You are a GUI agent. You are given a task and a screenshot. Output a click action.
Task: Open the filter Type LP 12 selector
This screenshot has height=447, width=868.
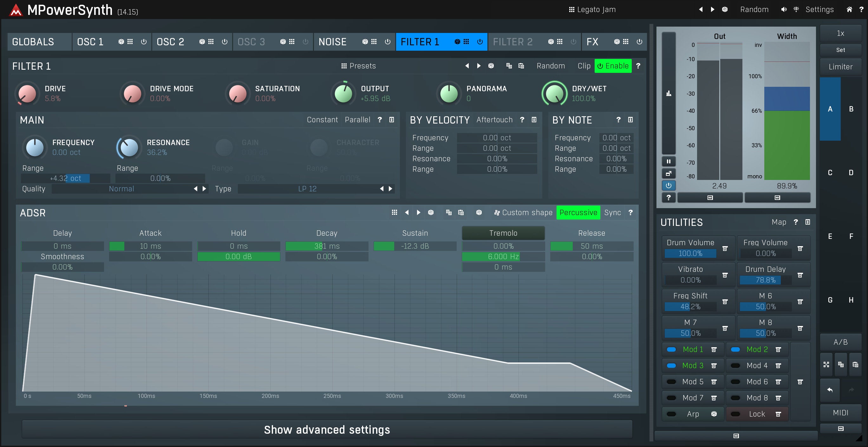click(x=307, y=189)
